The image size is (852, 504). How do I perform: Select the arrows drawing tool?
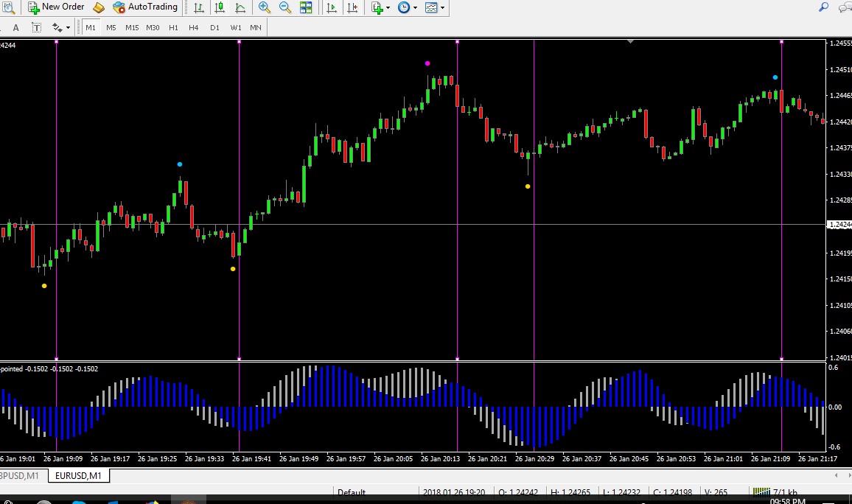pyautogui.click(x=57, y=28)
